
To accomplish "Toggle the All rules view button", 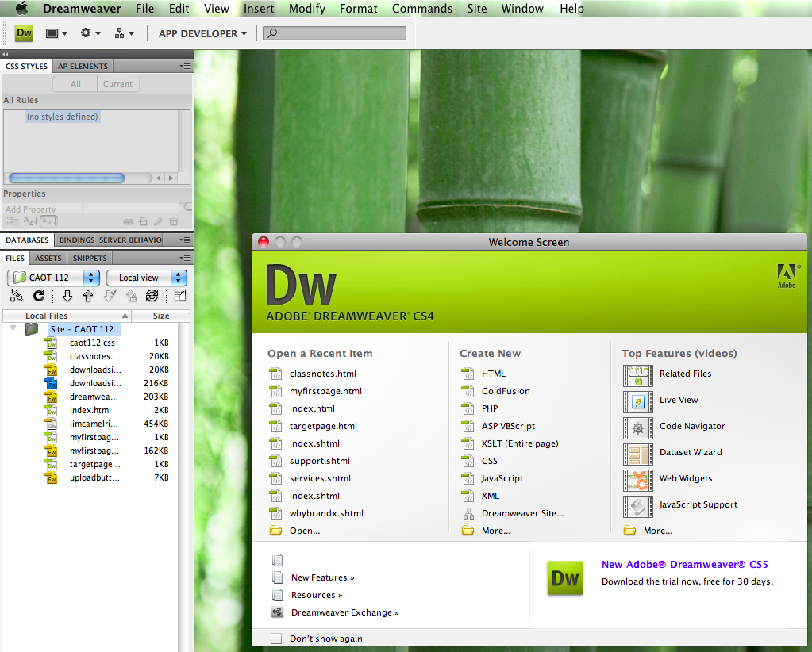I will pos(75,84).
